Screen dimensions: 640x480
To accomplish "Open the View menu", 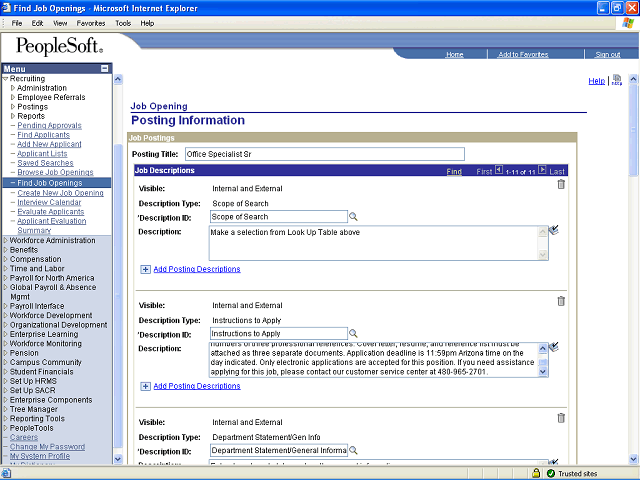I will coord(60,23).
